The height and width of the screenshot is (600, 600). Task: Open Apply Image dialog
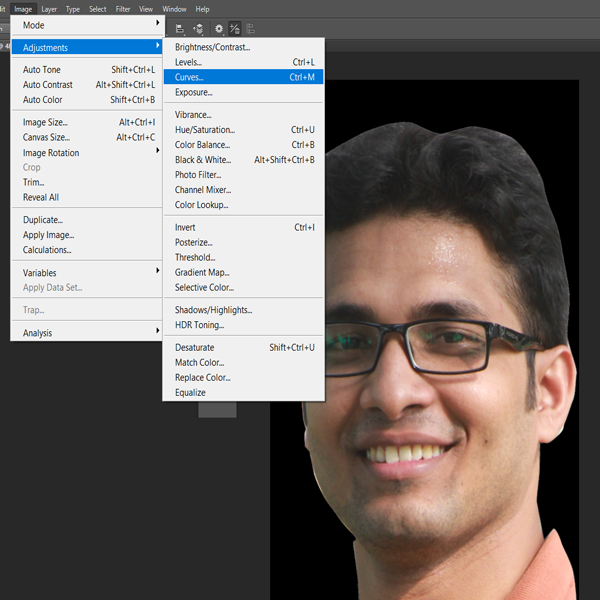(88, 235)
